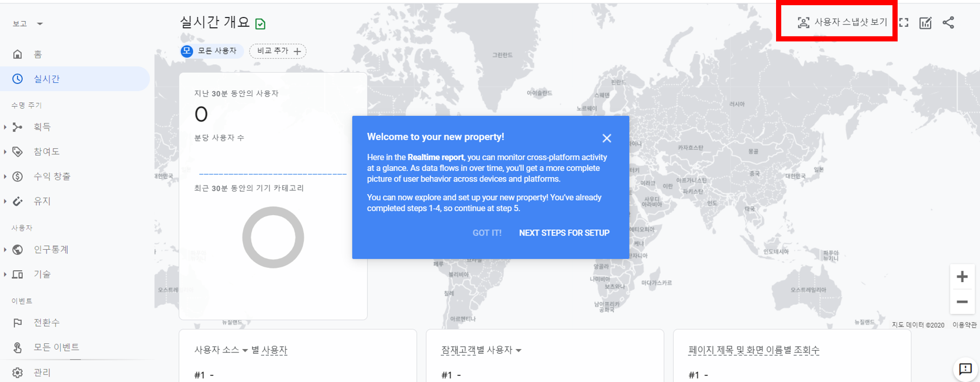Click the 유지 retention icon
The width and height of the screenshot is (980, 382).
18,201
